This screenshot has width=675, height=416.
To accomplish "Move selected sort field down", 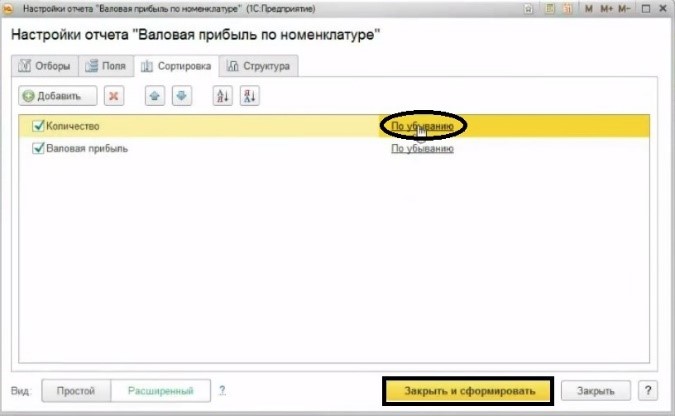I will click(x=181, y=96).
